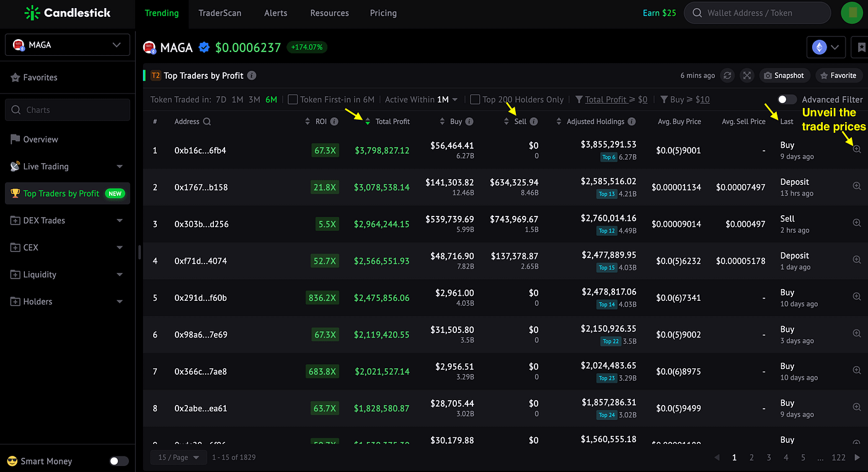
Task: Open the TraderScan tab
Action: point(220,12)
